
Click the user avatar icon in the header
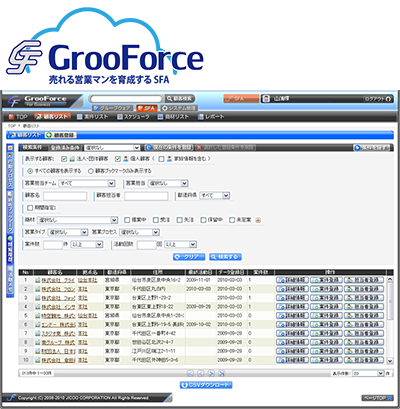[266, 99]
